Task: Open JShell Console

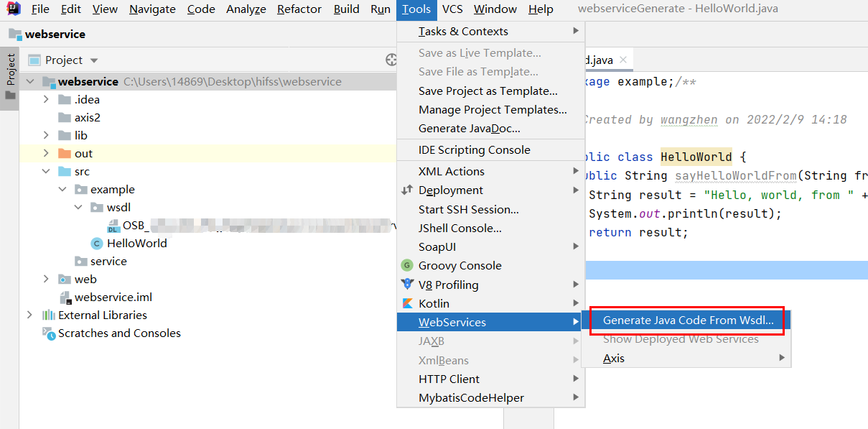Action: pos(491,229)
